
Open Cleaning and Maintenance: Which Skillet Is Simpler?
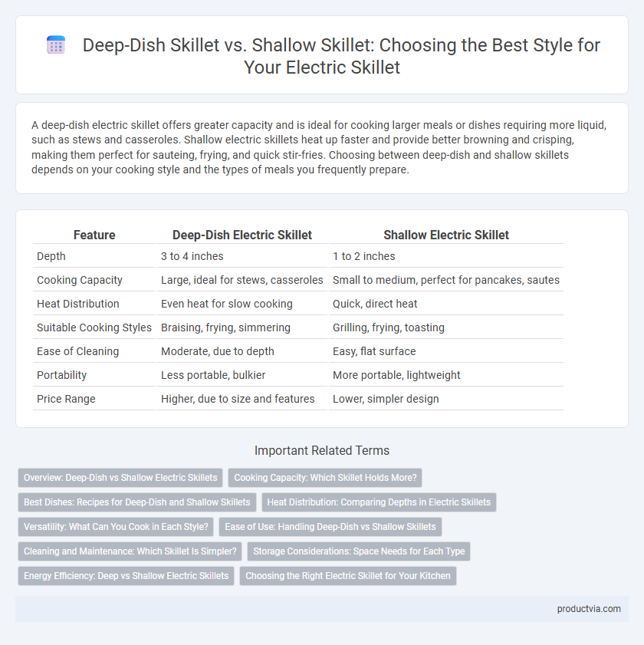(x=130, y=551)
